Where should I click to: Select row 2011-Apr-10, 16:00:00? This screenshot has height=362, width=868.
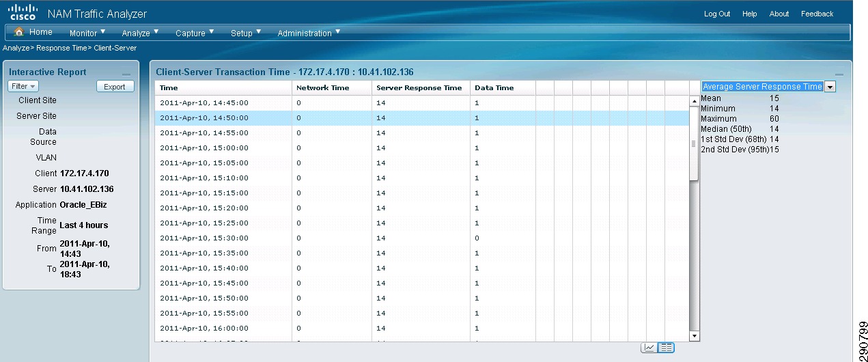[422, 328]
